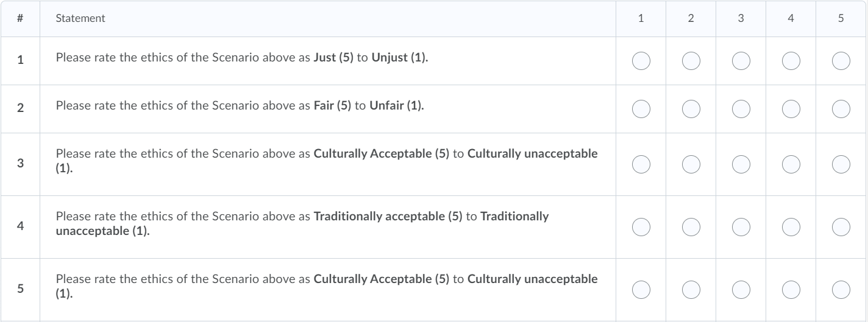Choose rating 2 for Fair/Unfair statement
This screenshot has height=322, width=868.
click(691, 108)
